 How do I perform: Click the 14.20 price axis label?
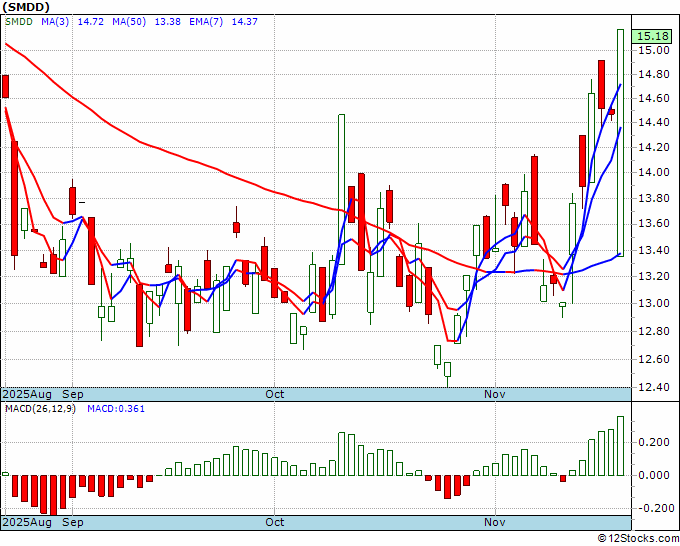tap(654, 147)
